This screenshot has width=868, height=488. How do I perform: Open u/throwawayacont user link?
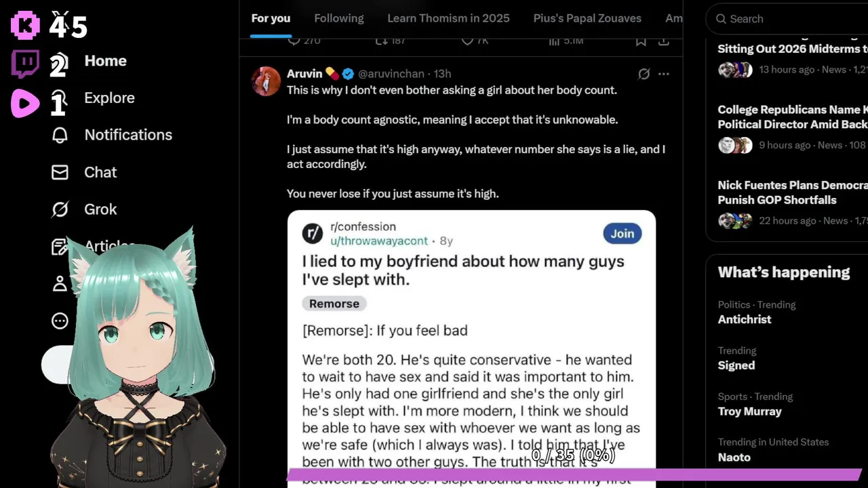379,241
